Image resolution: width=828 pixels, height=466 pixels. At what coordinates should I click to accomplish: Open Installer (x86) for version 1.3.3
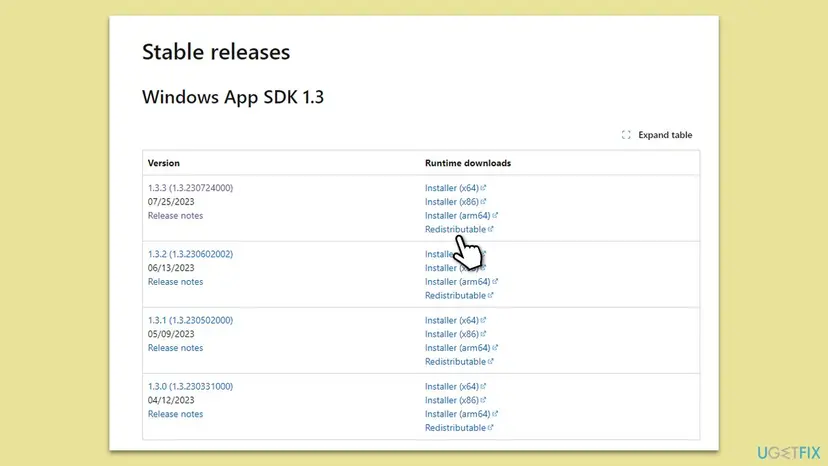tap(451, 201)
